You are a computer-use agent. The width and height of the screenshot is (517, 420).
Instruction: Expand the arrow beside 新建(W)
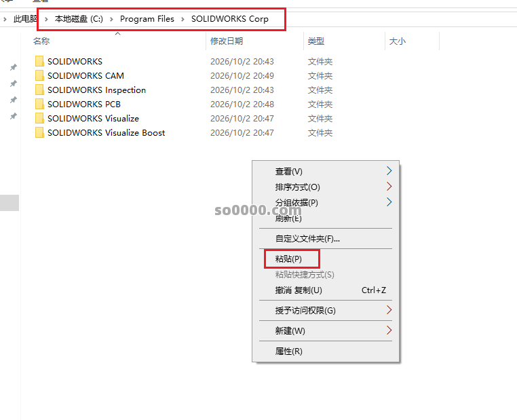389,330
